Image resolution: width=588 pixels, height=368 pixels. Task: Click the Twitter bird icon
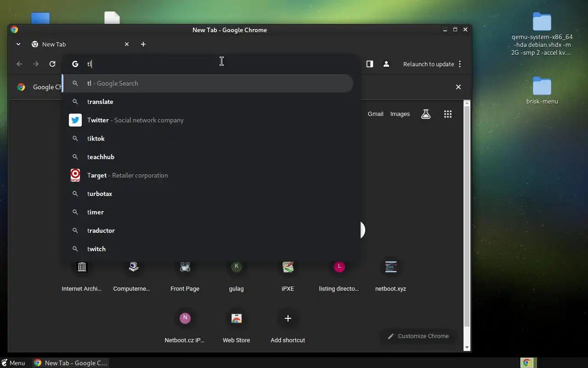click(75, 120)
